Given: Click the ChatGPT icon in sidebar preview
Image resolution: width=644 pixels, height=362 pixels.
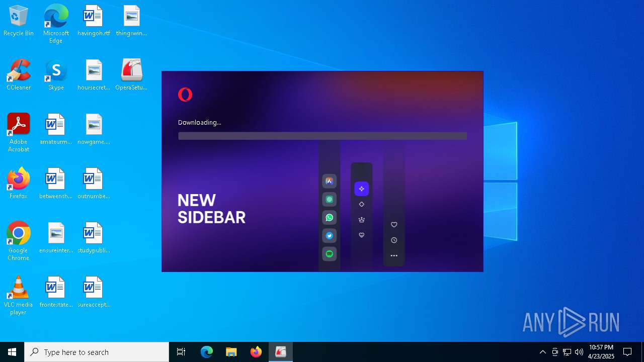Looking at the screenshot, I should pos(330,200).
